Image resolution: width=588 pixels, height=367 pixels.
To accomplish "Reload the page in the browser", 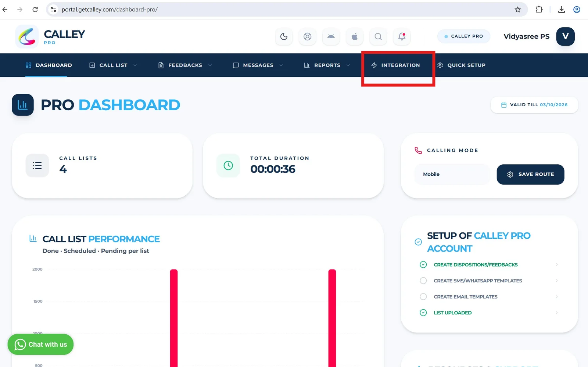I will [35, 10].
